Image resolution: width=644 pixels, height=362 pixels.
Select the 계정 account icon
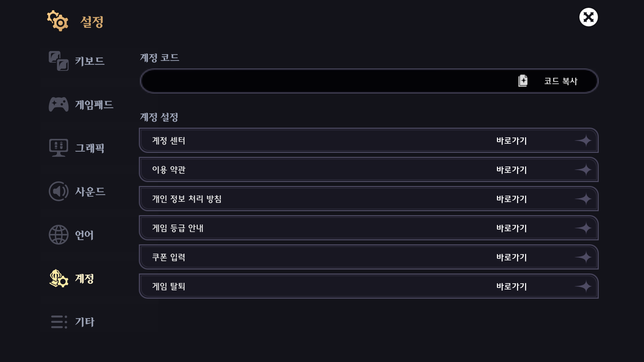point(59,278)
